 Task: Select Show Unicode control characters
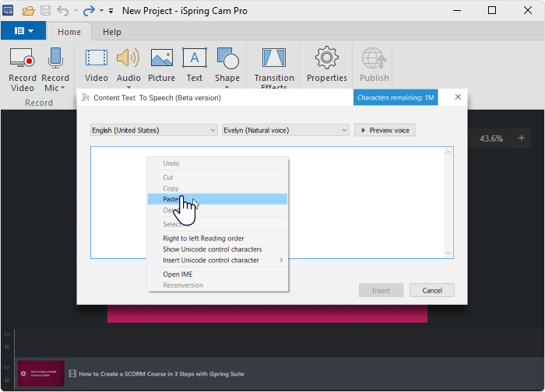click(217, 250)
